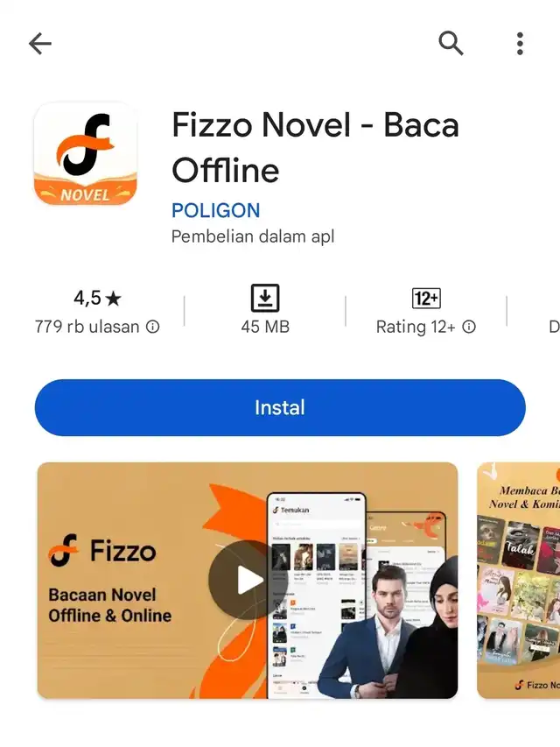Tap the 12+ rating badge icon
Viewport: 560px width, 747px height.
(x=426, y=299)
